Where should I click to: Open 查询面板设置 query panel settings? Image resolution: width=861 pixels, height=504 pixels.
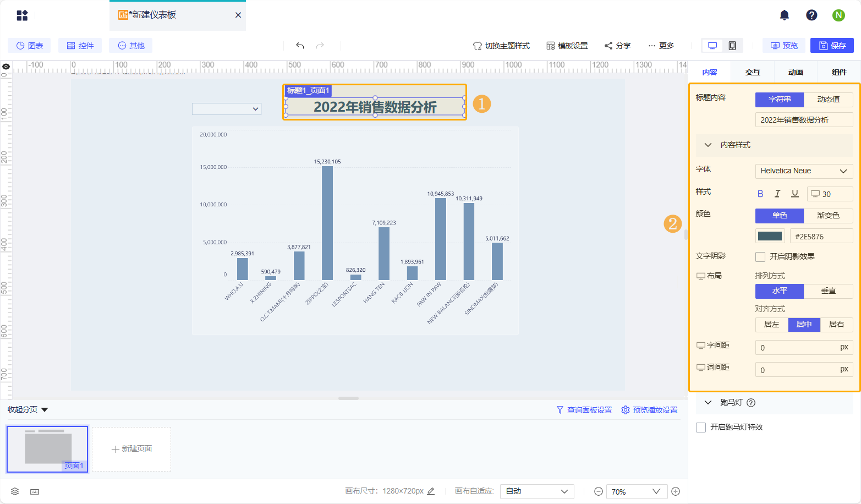click(x=584, y=410)
